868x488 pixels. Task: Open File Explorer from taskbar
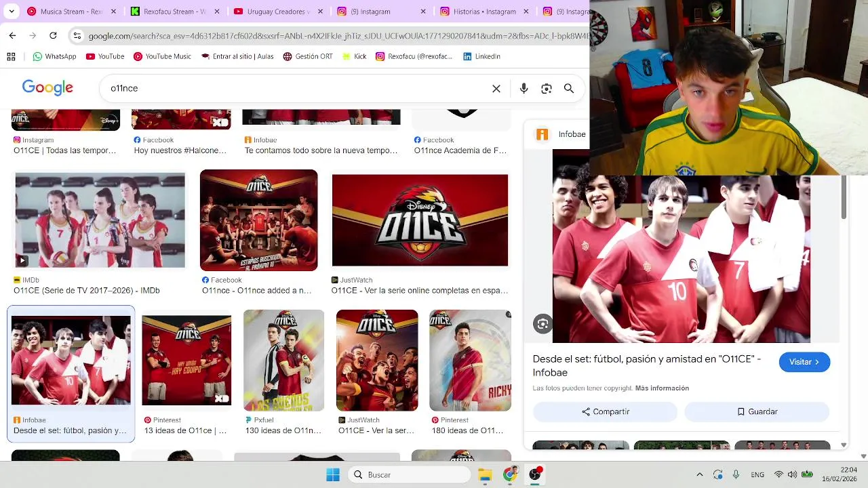point(485,474)
